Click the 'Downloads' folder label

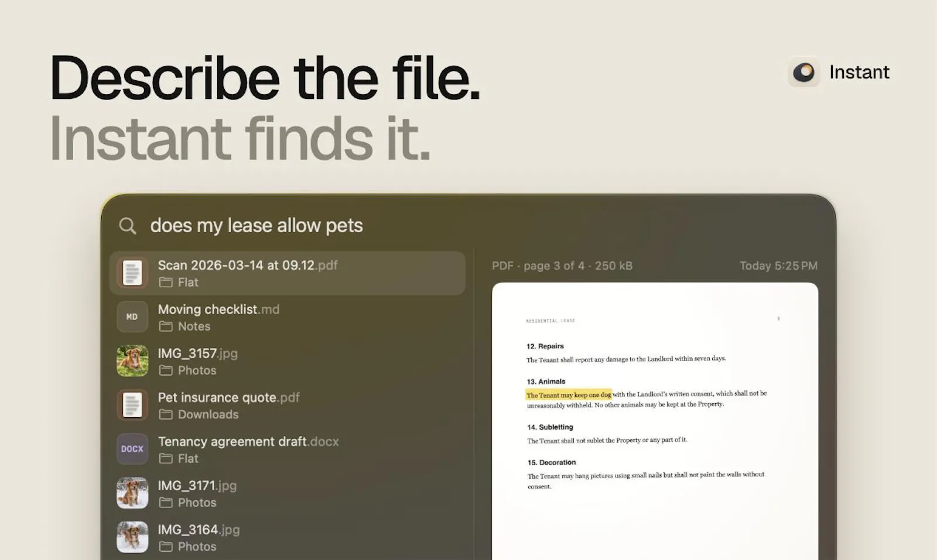tap(208, 414)
